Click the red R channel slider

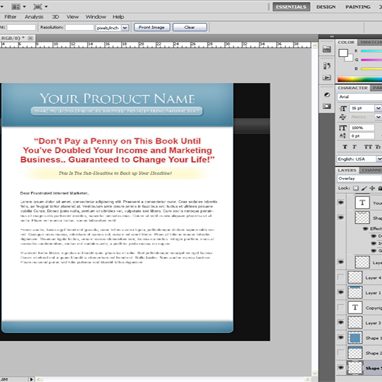pyautogui.click(x=371, y=51)
